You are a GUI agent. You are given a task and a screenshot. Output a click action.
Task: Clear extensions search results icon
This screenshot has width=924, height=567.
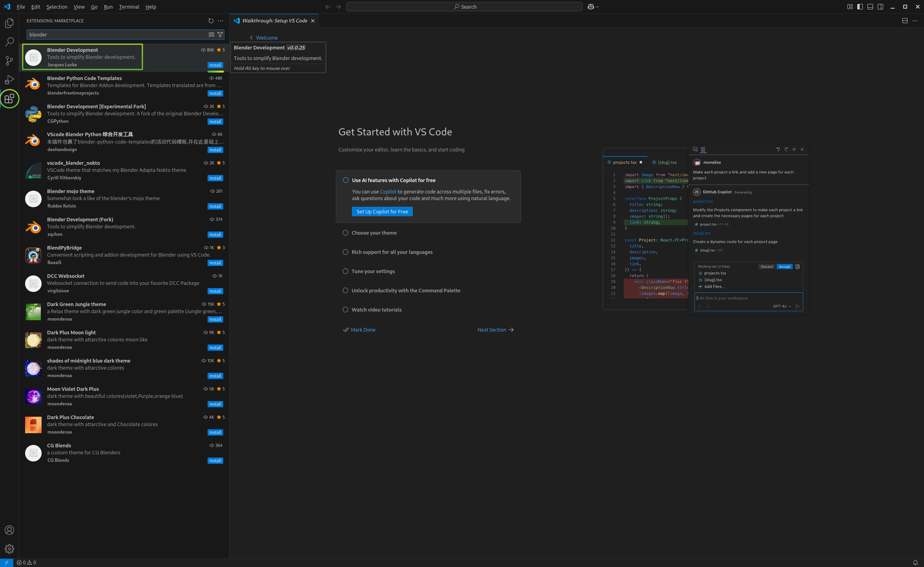coord(211,35)
